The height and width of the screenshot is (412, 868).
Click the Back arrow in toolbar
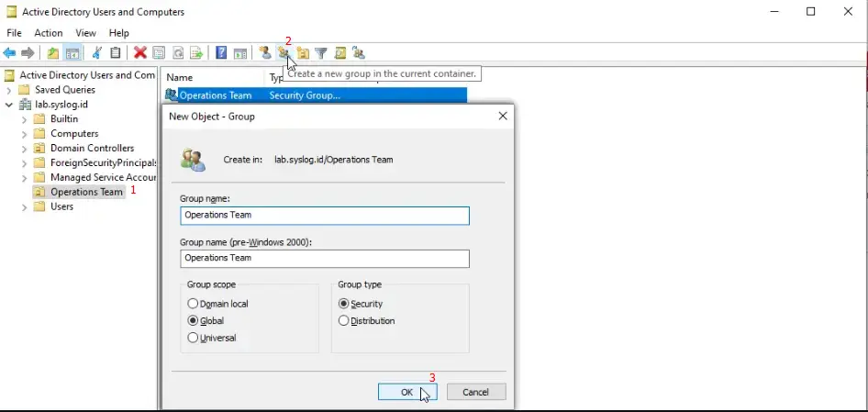coord(9,53)
